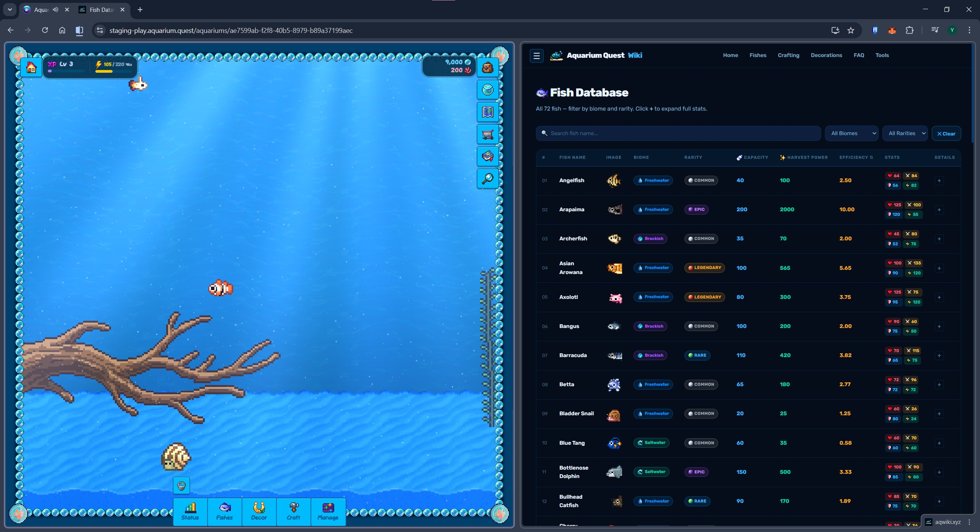
Task: Click the Blue Tang fish image
Action: (614, 443)
